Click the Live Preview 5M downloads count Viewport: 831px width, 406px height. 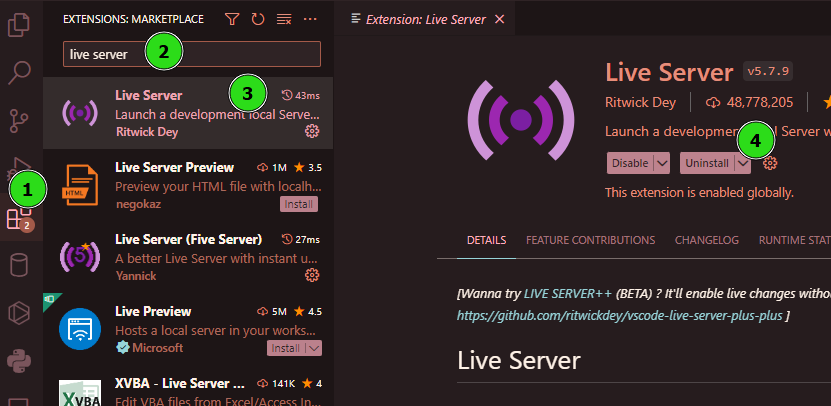pos(272,312)
